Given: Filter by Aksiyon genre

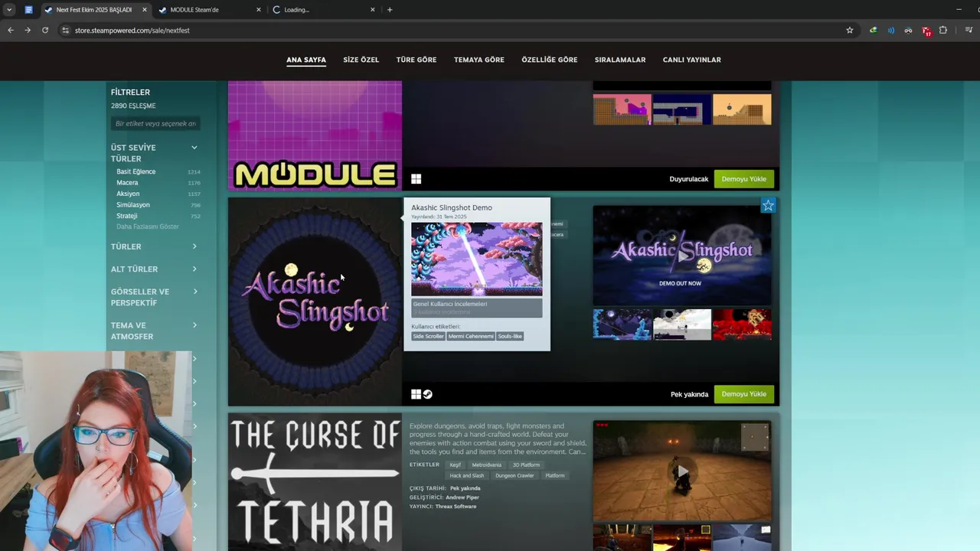Looking at the screenshot, I should (x=128, y=194).
